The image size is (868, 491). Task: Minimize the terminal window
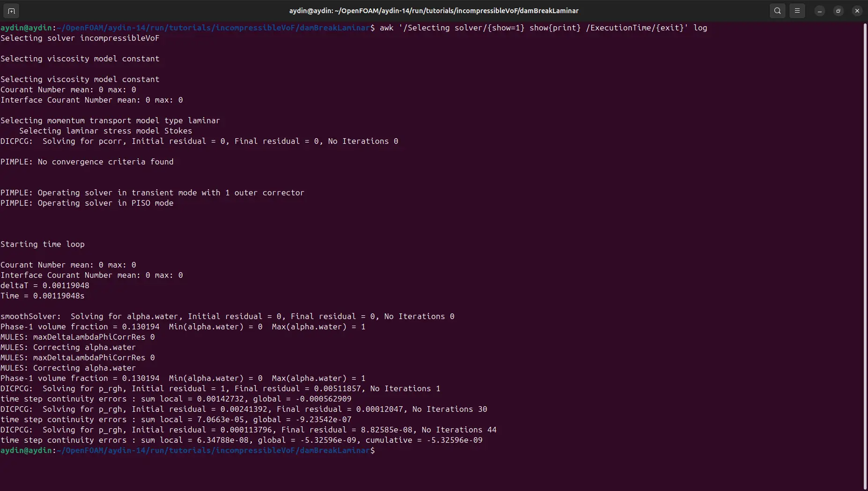[x=820, y=11]
